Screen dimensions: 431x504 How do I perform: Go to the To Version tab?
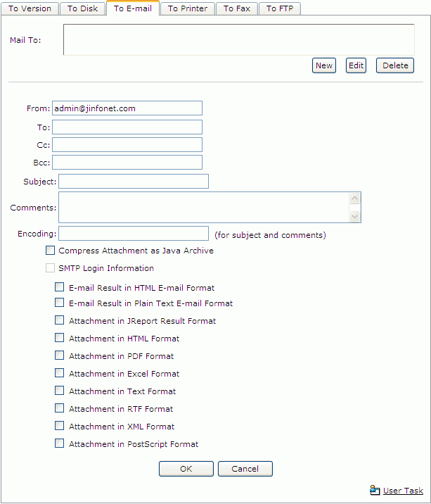30,8
